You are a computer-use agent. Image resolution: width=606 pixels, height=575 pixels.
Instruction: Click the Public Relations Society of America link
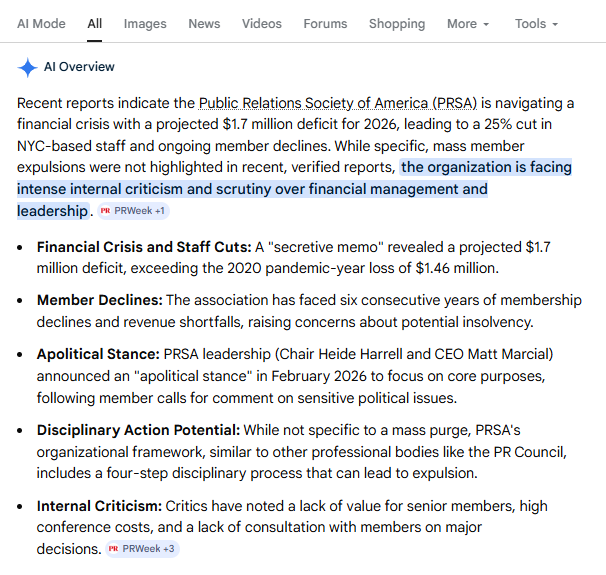340,103
